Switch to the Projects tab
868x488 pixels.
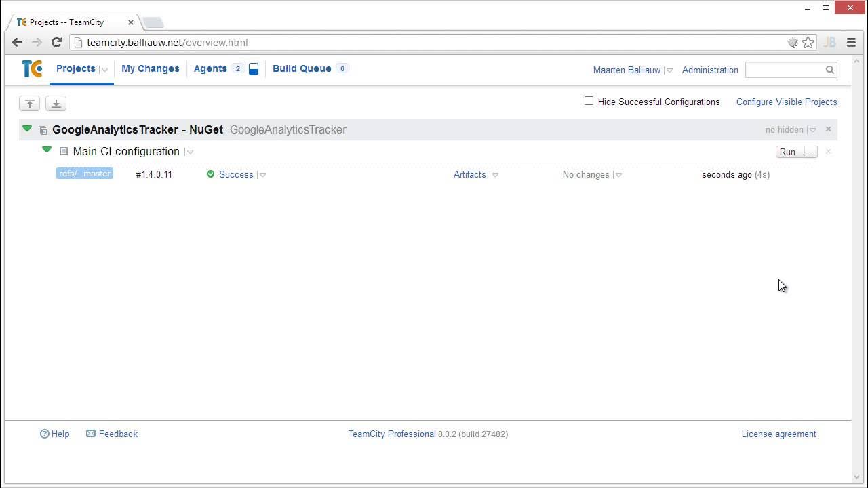click(75, 68)
